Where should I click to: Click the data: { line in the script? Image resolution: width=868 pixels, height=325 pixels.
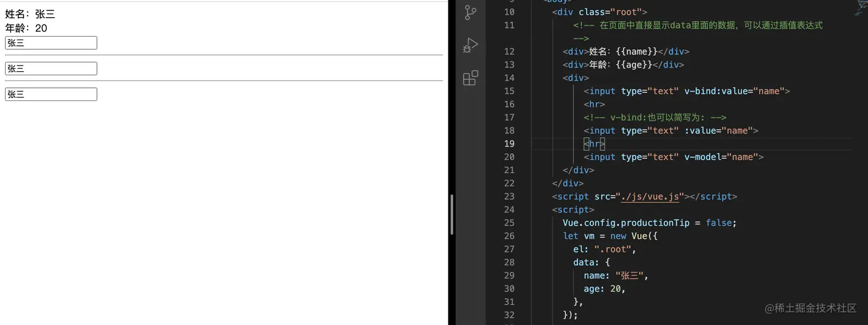[591, 262]
